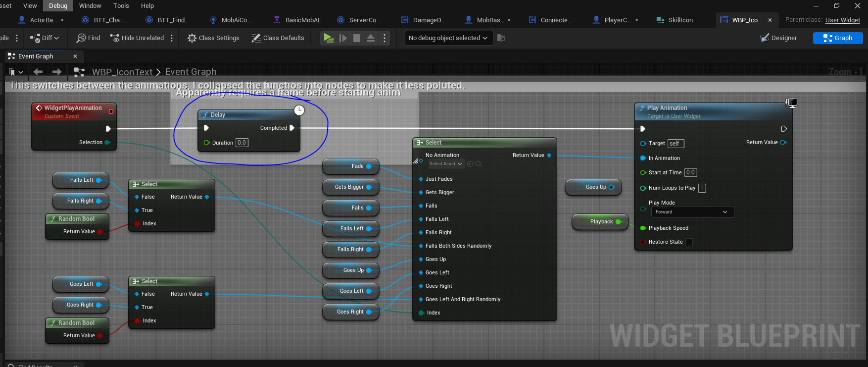
Task: Click the Delay Completed exec pin
Action: (292, 128)
